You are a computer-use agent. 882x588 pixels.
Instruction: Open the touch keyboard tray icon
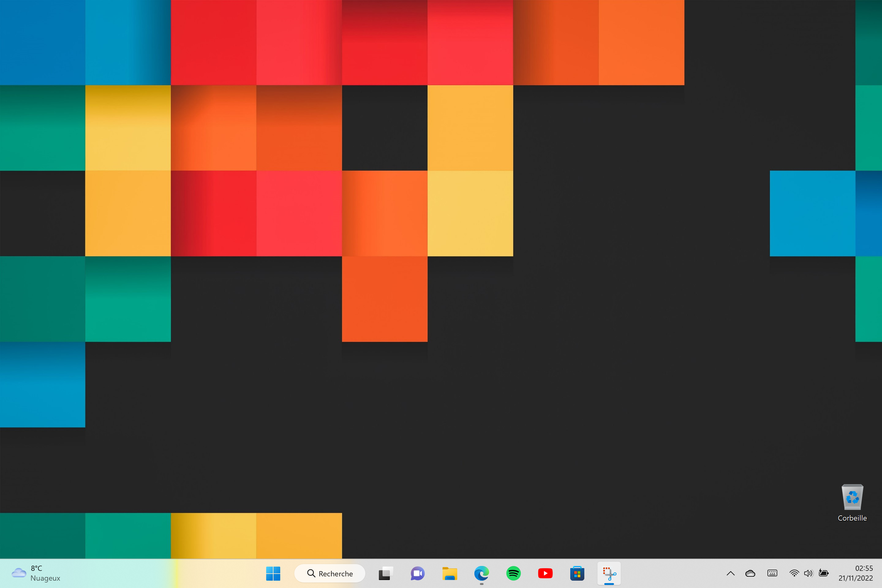[772, 573]
